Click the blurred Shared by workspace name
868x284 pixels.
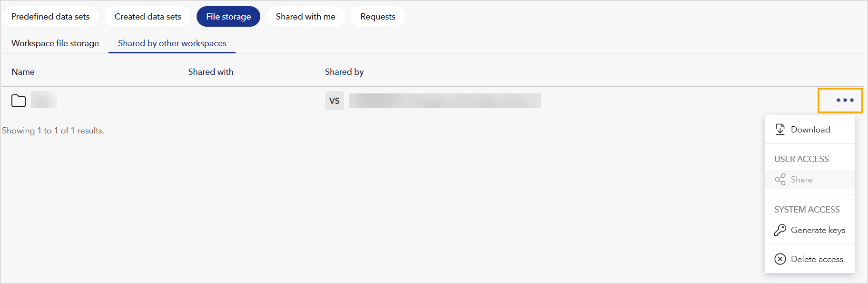445,101
